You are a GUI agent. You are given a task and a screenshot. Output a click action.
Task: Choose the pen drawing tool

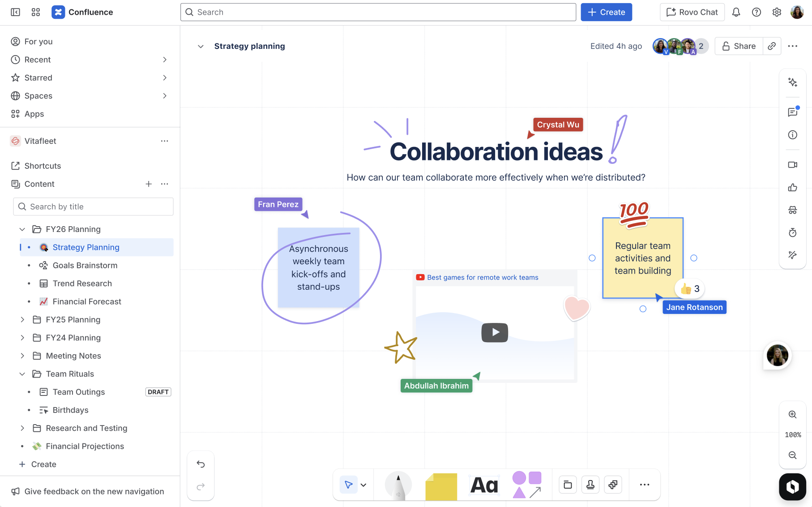(398, 486)
